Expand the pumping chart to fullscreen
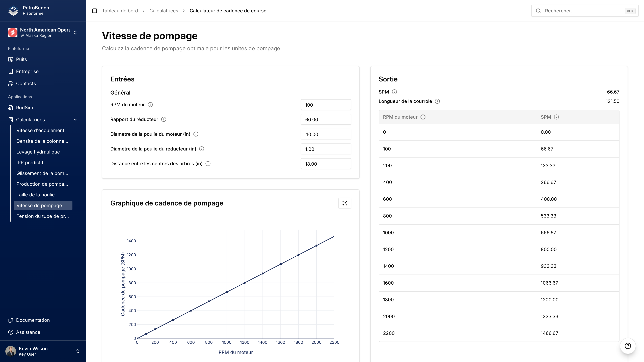Viewport: 644px width, 362px height. [x=345, y=203]
